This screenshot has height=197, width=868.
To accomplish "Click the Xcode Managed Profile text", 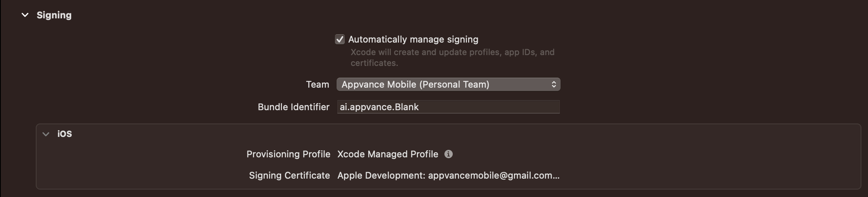I will click(388, 154).
